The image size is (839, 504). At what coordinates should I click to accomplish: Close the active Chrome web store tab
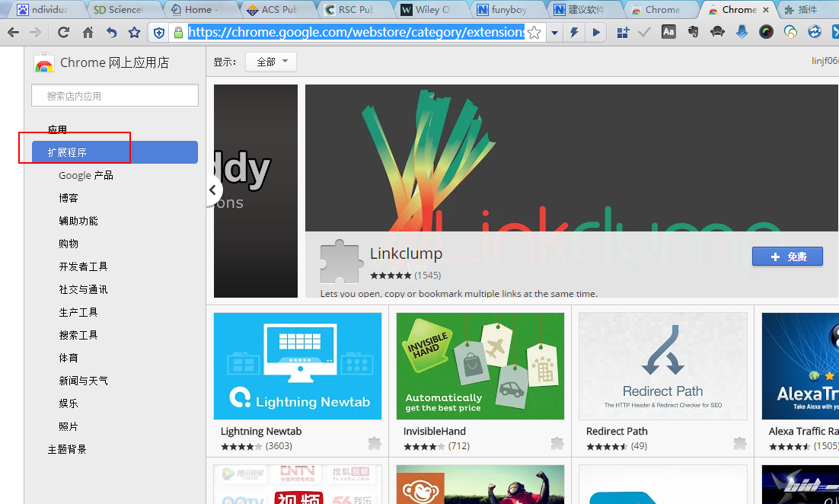click(766, 10)
